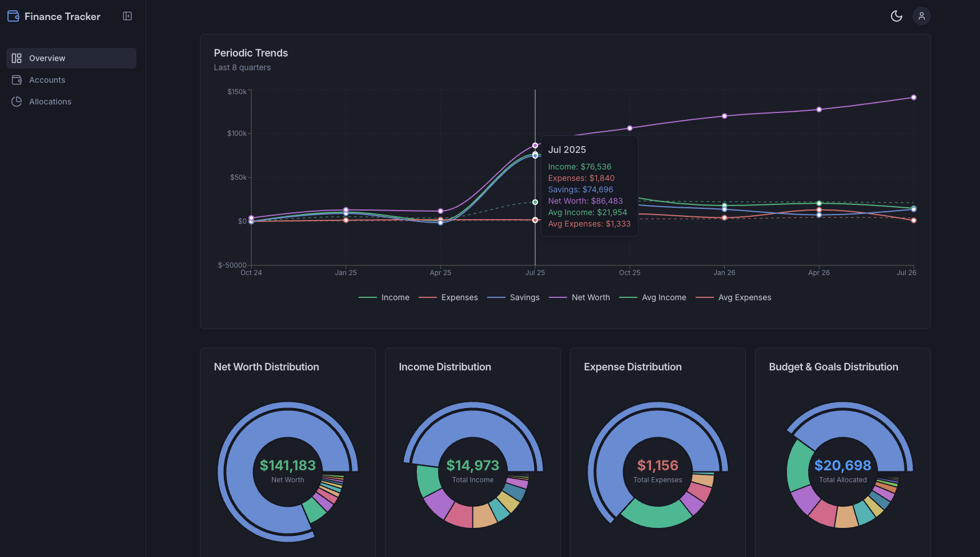Click the 'Net Worth Distribution' card title
Screen dimensions: 980x557
point(266,367)
